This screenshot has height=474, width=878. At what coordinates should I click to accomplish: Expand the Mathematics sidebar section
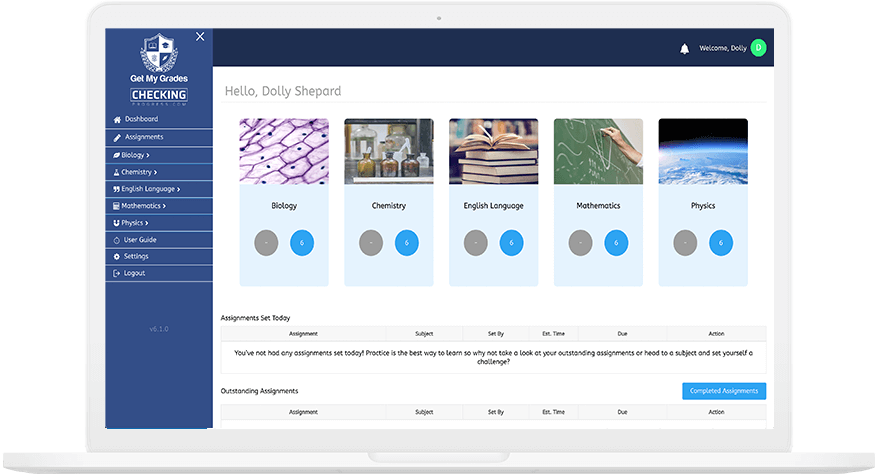point(143,206)
